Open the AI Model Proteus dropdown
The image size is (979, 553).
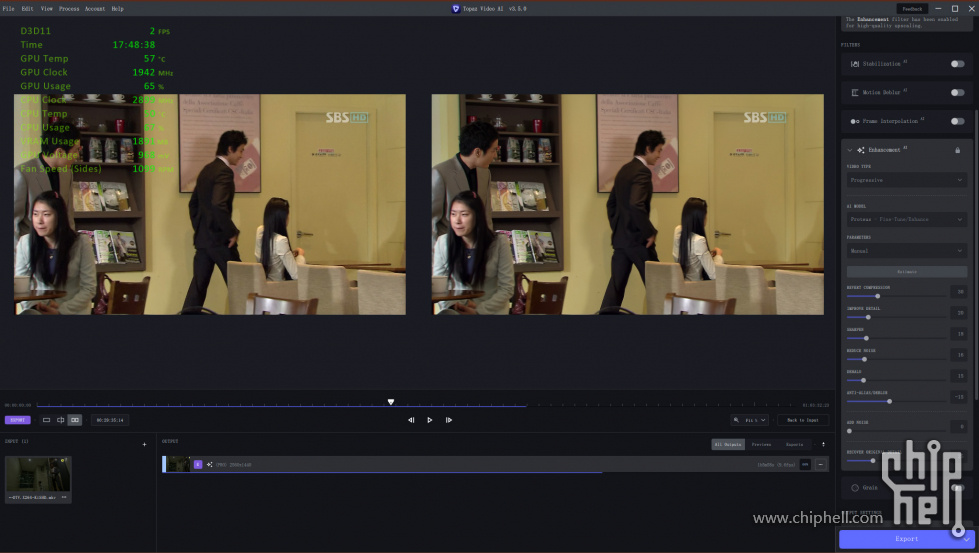(x=907, y=219)
